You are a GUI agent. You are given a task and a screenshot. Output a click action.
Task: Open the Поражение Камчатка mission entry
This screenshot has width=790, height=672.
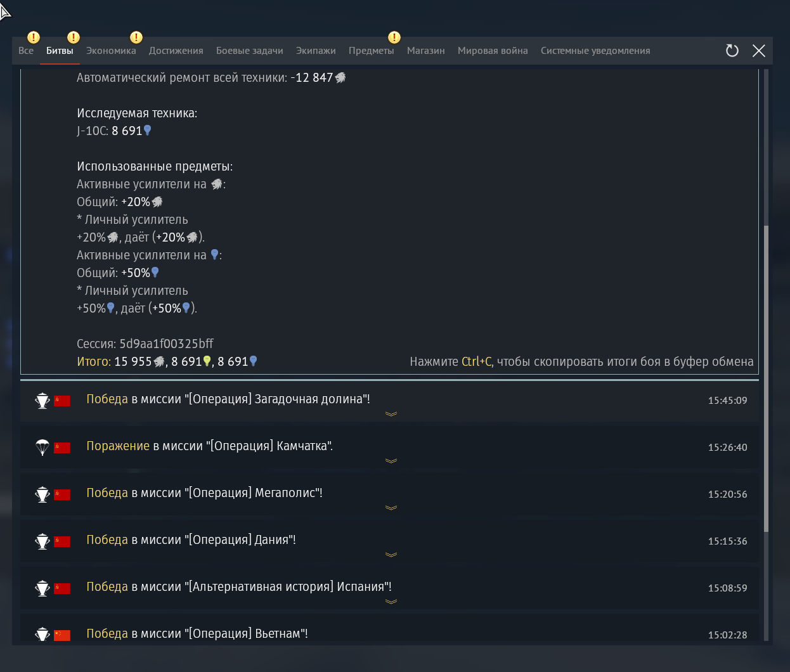tap(389, 449)
